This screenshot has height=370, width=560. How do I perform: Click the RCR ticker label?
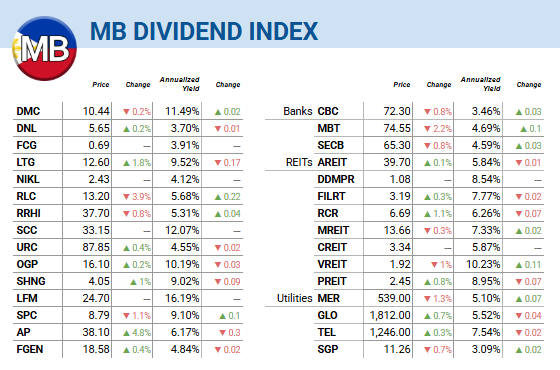pos(328,214)
